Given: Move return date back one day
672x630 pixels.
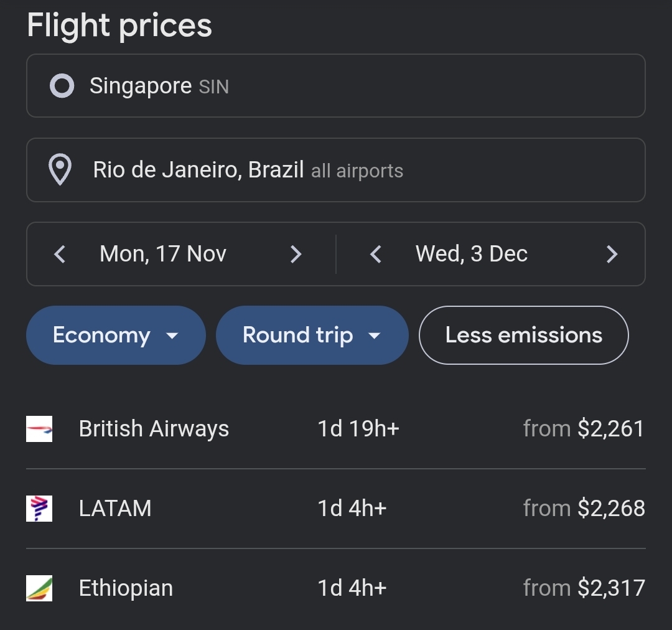Looking at the screenshot, I should [x=375, y=254].
